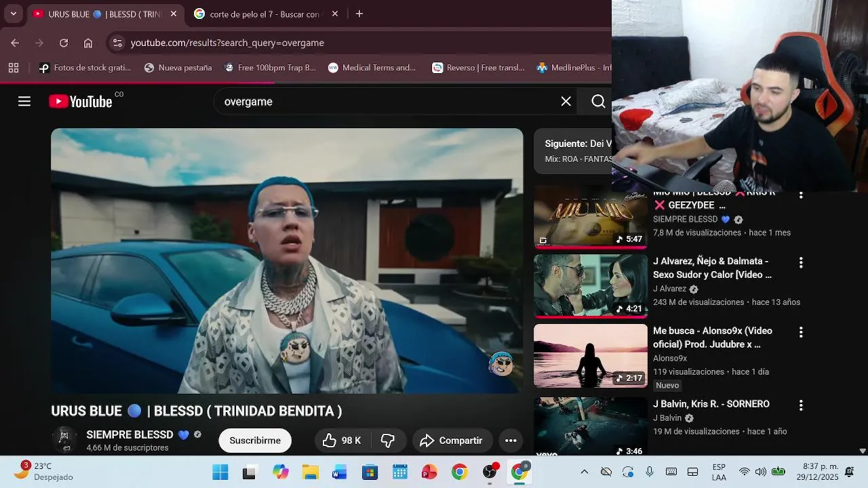Open Me busca - Alonso9x video title

pyautogui.click(x=713, y=338)
